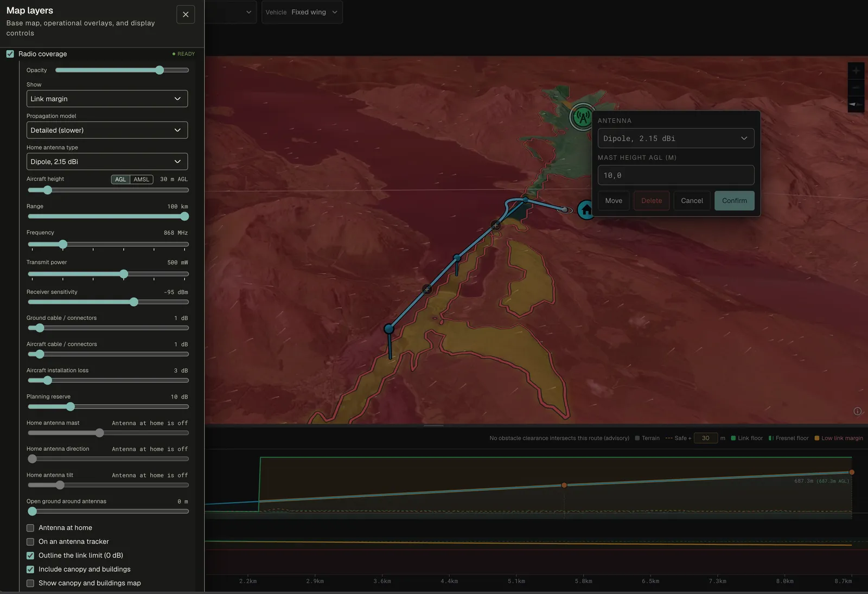This screenshot has width=868, height=594.
Task: Confirm the antenna settings
Action: point(735,201)
